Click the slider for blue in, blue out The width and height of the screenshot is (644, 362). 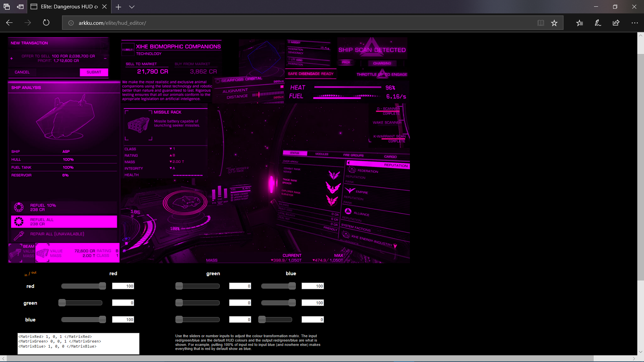[x=275, y=319]
